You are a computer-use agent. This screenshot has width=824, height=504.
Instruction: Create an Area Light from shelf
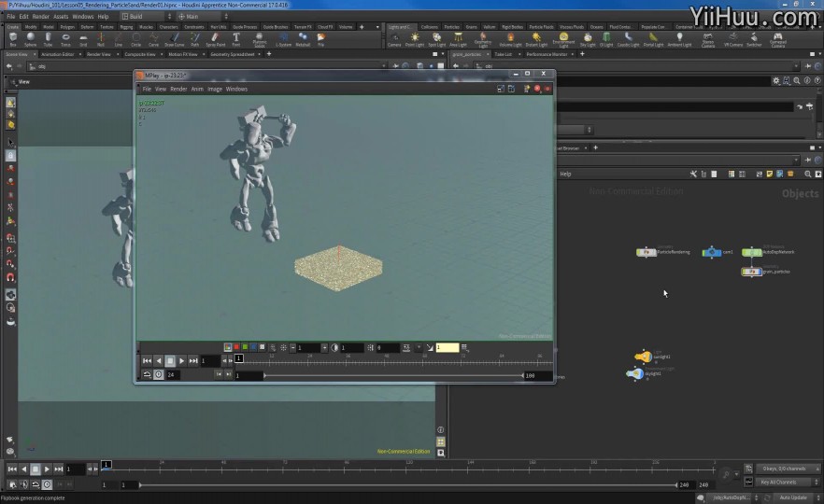(458, 39)
